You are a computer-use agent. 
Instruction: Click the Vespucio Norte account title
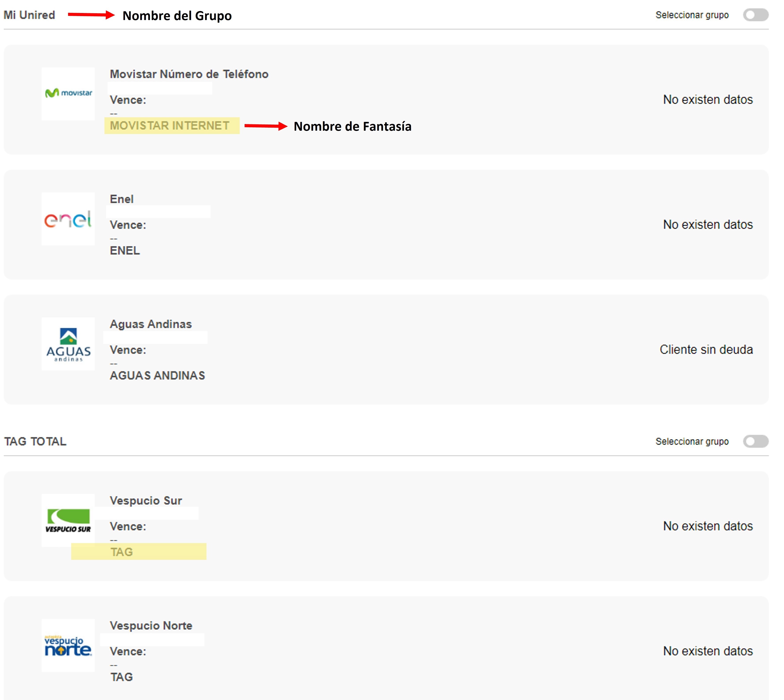coord(151,625)
